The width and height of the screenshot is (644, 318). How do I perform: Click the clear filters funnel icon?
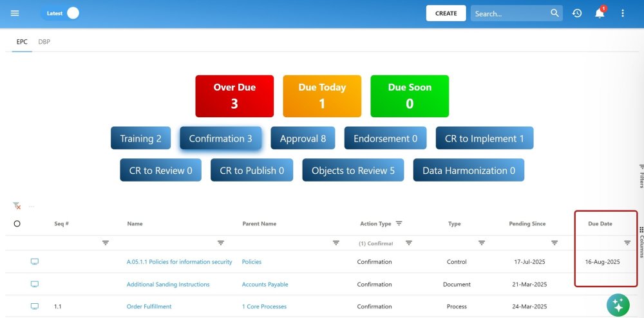17,205
